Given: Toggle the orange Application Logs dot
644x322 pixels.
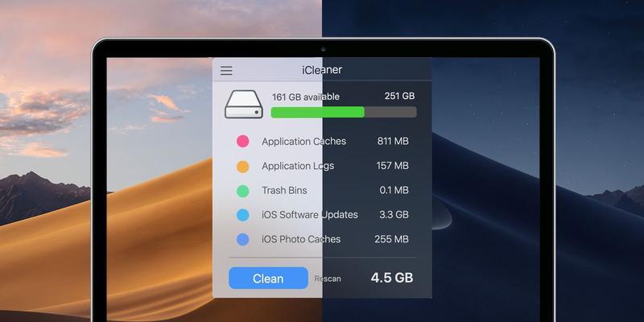Looking at the screenshot, I should coord(243,167).
